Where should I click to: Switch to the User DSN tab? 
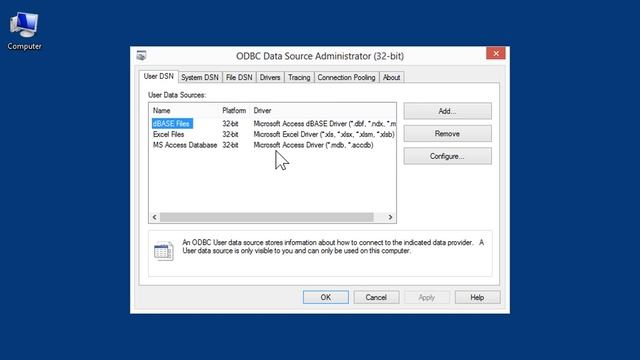click(158, 76)
